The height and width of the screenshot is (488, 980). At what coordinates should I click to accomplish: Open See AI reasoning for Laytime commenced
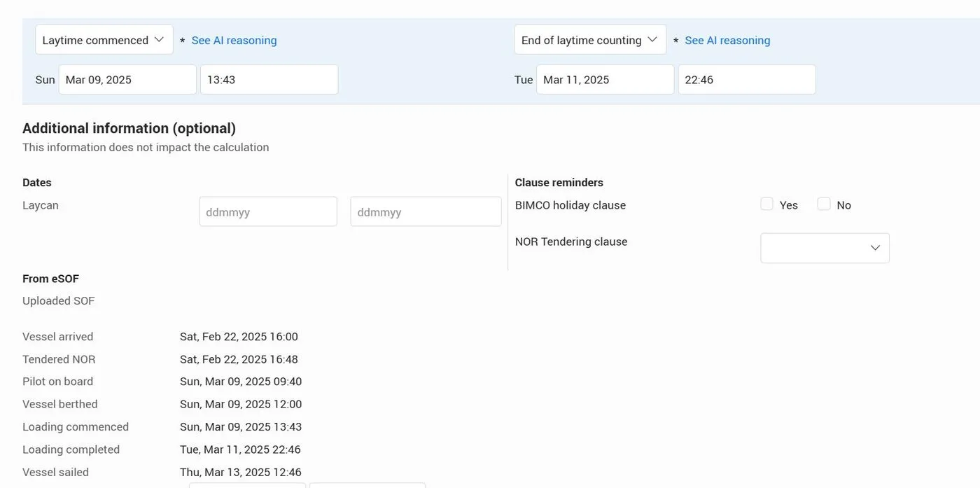point(234,41)
